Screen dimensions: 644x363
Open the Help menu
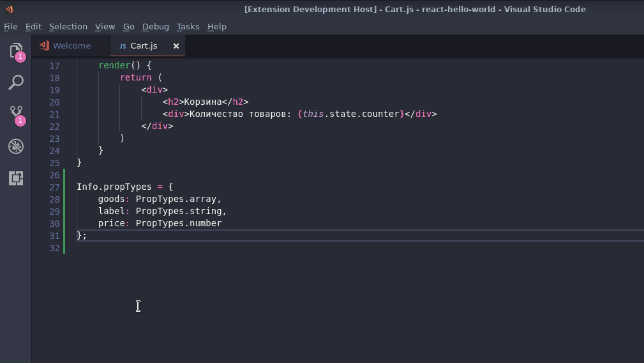click(x=217, y=26)
